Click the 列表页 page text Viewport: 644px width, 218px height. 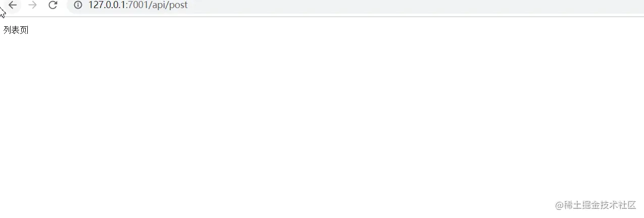pos(16,30)
